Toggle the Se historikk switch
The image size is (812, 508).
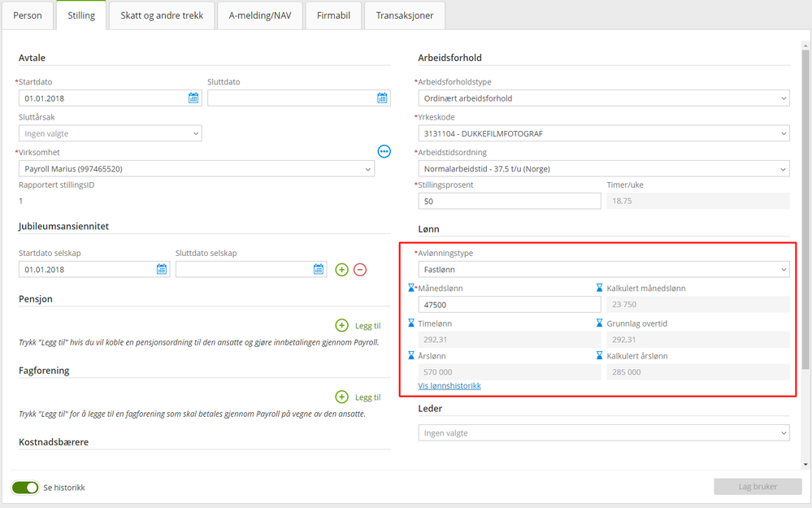25,488
